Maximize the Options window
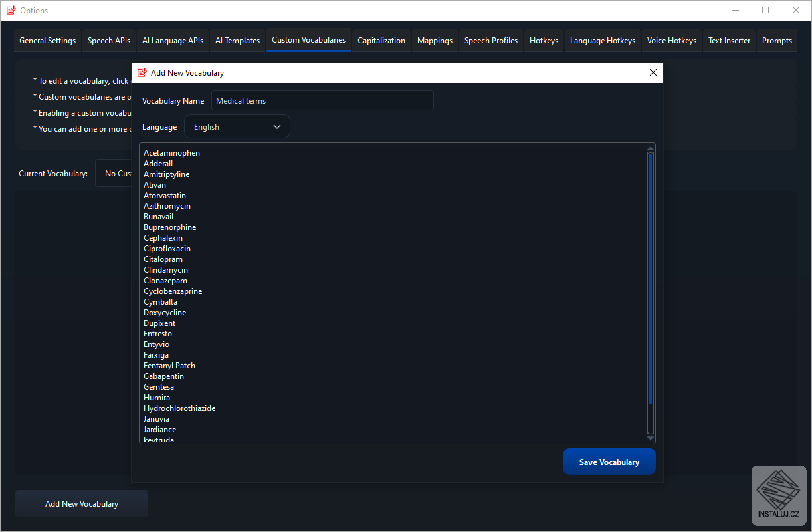The image size is (812, 532). [x=765, y=10]
